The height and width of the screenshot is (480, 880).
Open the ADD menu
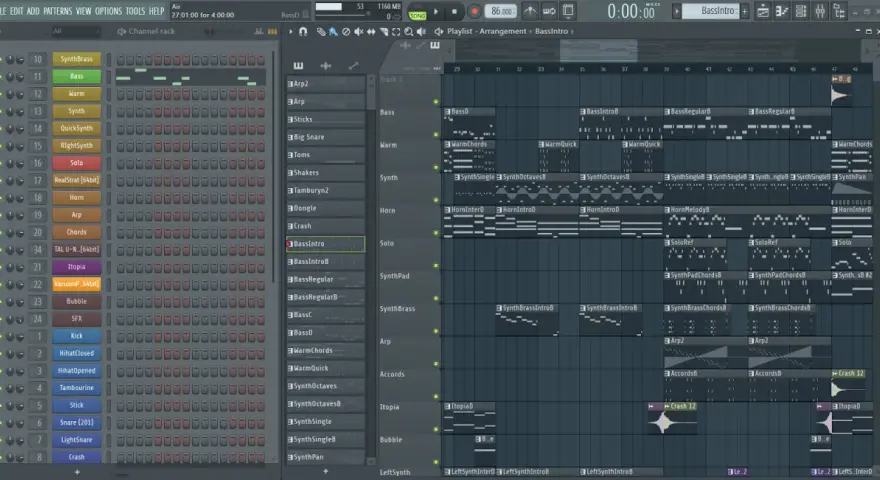pos(33,11)
